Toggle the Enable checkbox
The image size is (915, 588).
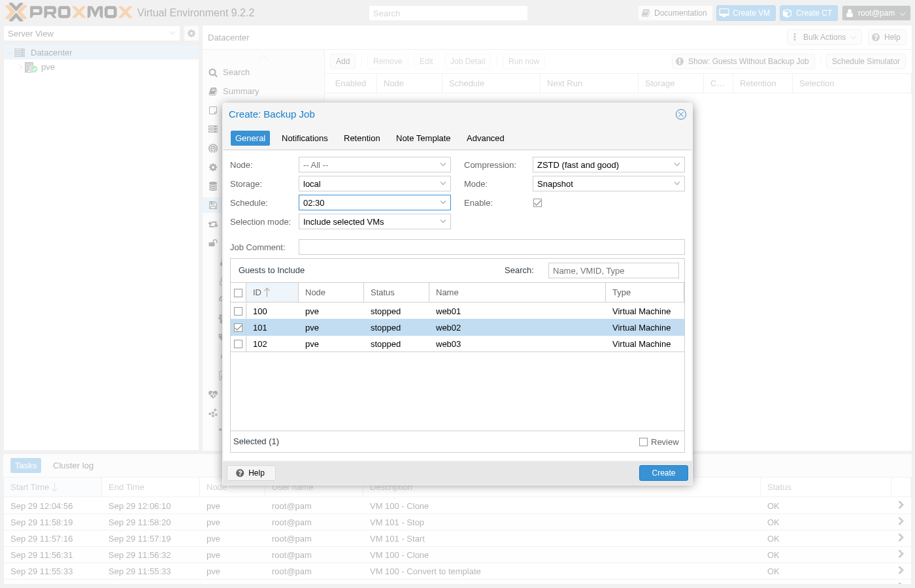click(x=538, y=203)
